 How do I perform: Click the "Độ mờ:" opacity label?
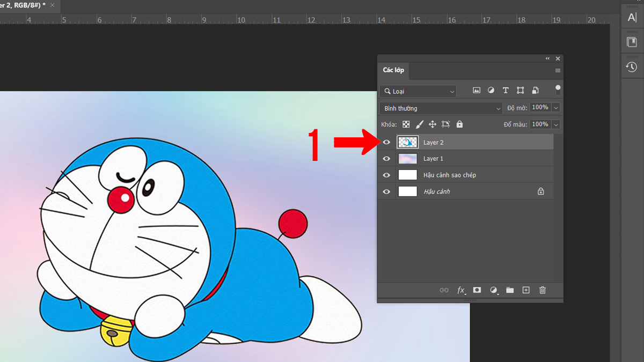tap(517, 108)
